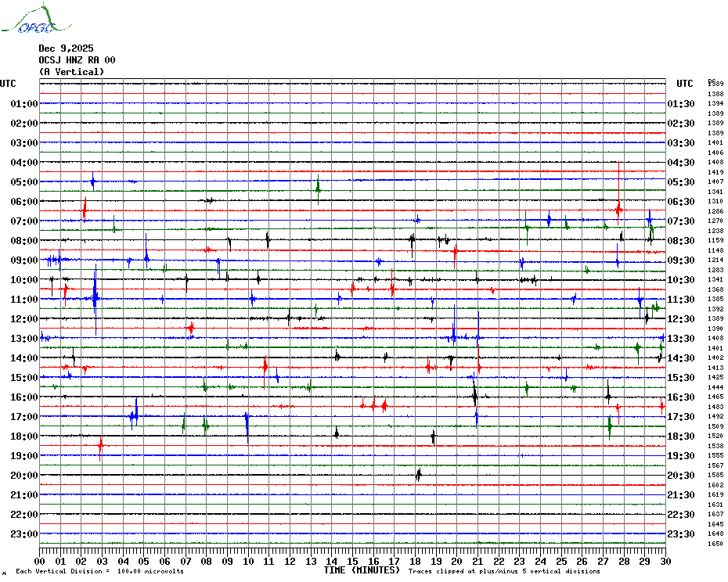
Task: Click the Each Vertical Division scale note
Action: tap(99, 571)
